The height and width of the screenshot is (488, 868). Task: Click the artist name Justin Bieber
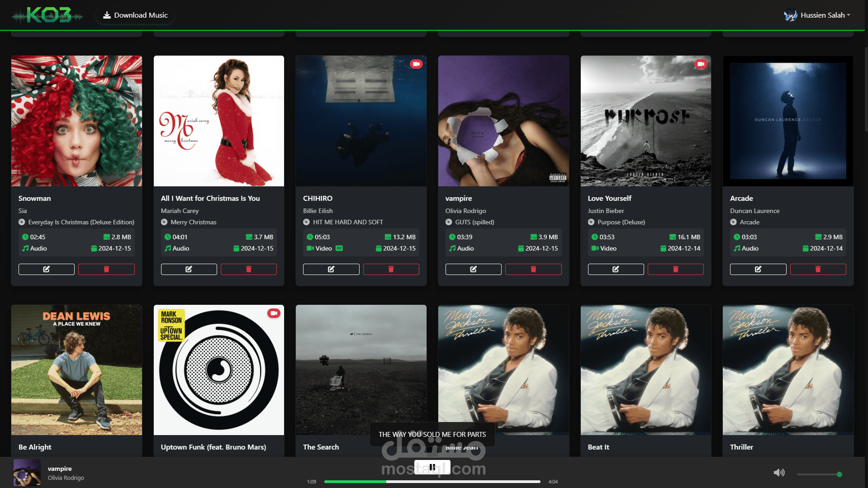click(x=606, y=211)
